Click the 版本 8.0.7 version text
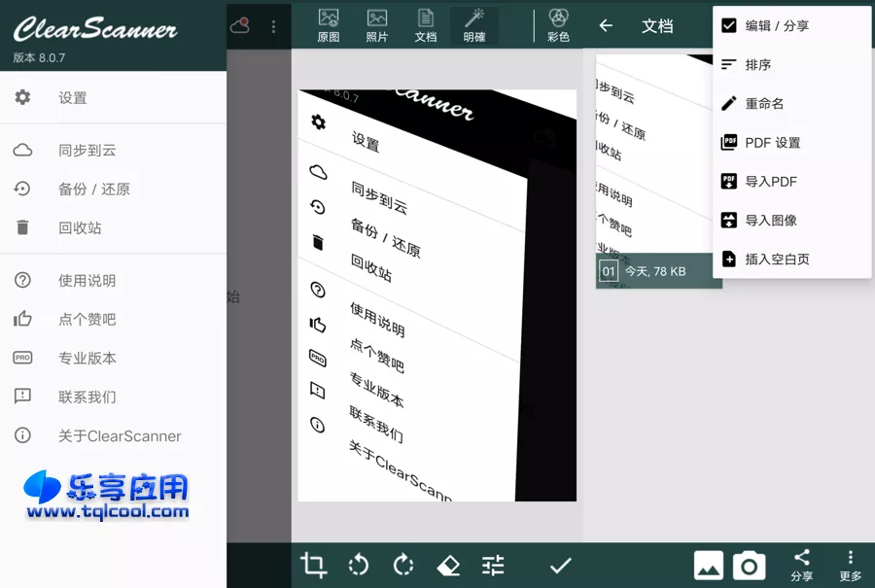This screenshot has width=875, height=588. click(x=39, y=57)
